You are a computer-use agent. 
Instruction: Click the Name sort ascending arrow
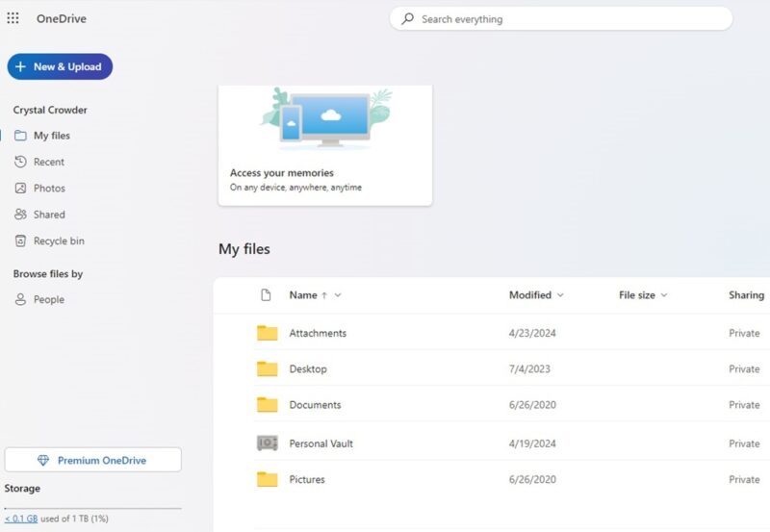pos(324,295)
